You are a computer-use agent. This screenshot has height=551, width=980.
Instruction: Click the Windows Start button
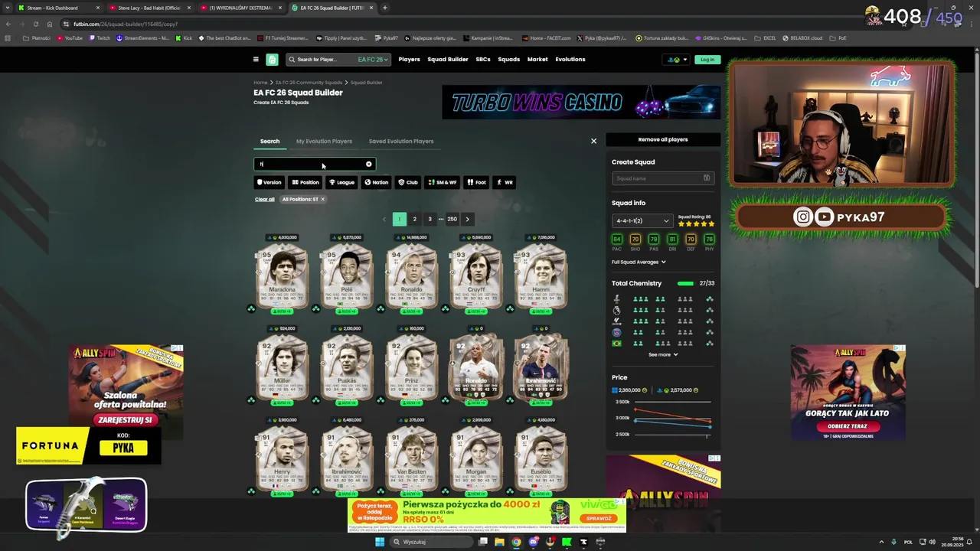click(379, 542)
